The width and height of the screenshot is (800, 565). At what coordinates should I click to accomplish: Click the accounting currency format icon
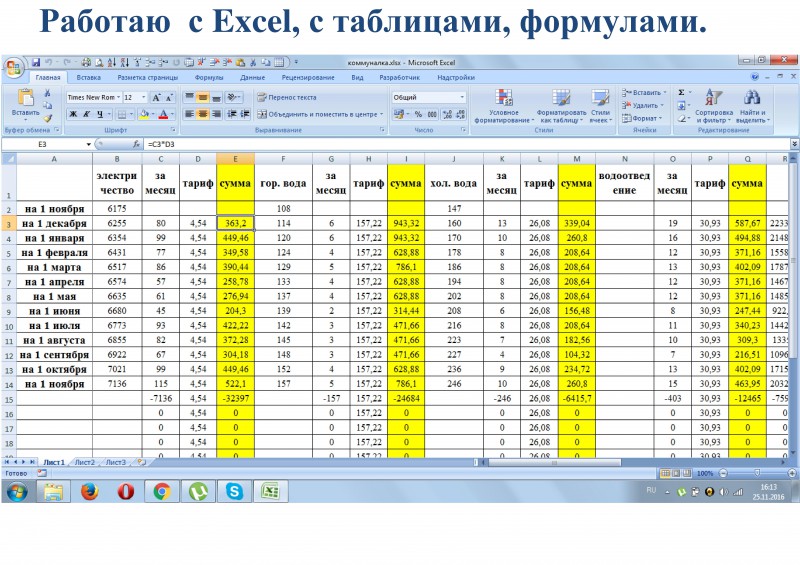(x=399, y=114)
